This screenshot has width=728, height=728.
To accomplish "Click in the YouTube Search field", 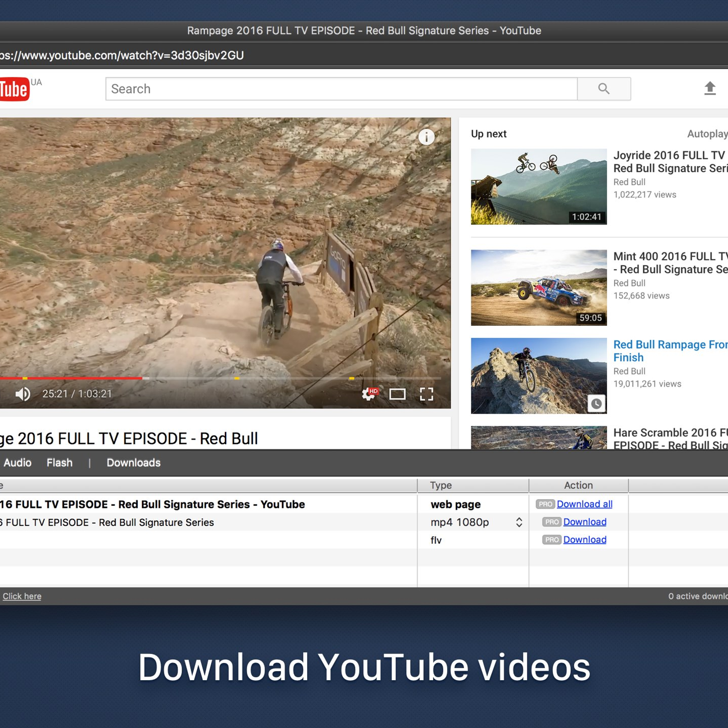I will pos(342,89).
